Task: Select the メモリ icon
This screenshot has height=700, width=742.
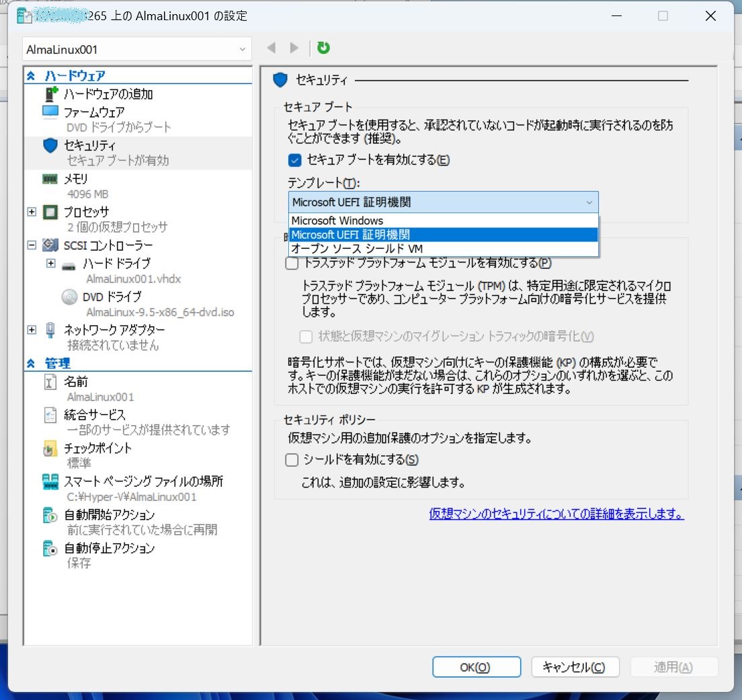Action: coord(49,178)
